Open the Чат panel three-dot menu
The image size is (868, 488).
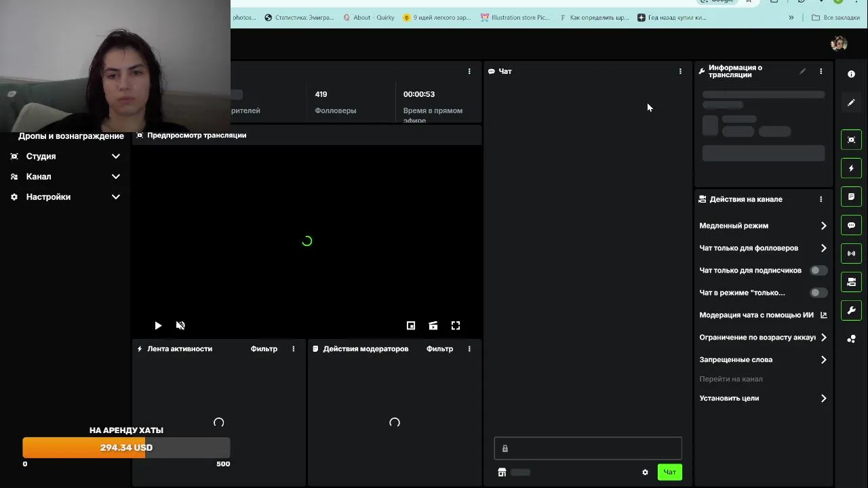680,71
